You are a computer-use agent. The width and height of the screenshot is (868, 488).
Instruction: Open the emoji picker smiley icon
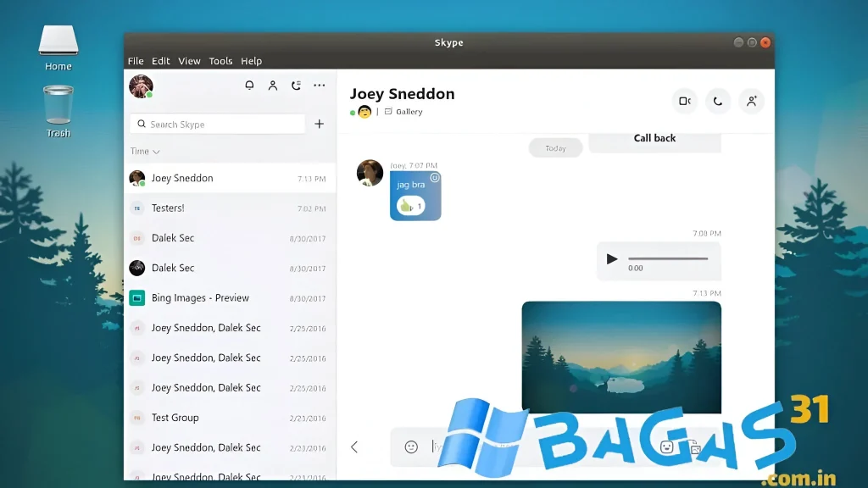click(x=411, y=447)
